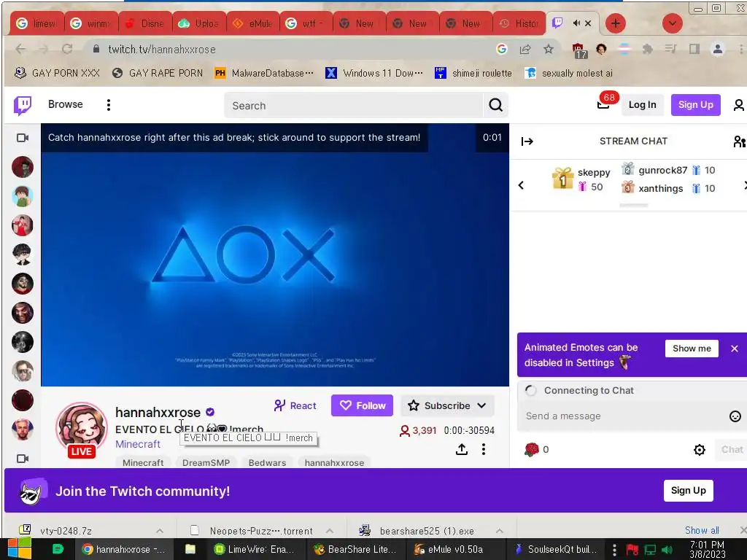This screenshot has width=747, height=560.
Task: Click the search magnifier button
Action: click(x=495, y=105)
